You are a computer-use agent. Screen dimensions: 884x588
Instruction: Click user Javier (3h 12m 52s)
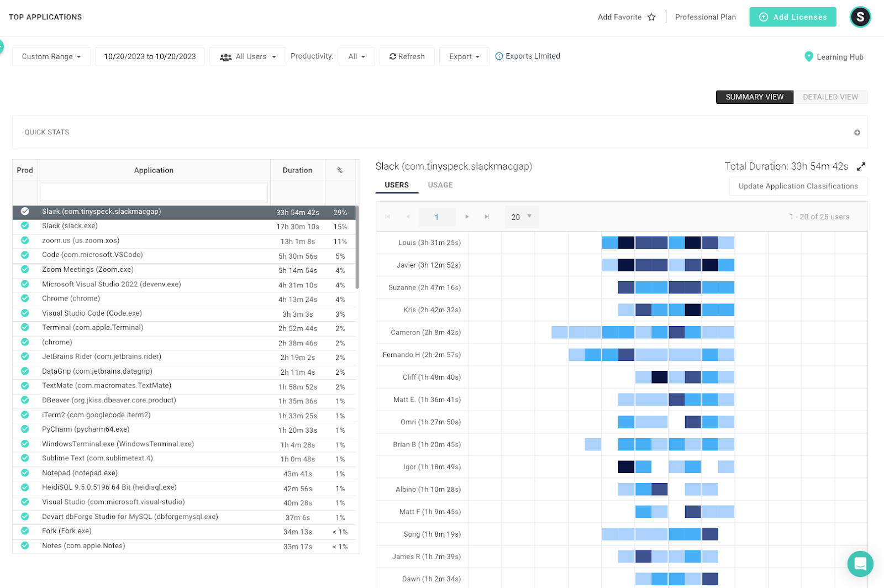coord(428,265)
